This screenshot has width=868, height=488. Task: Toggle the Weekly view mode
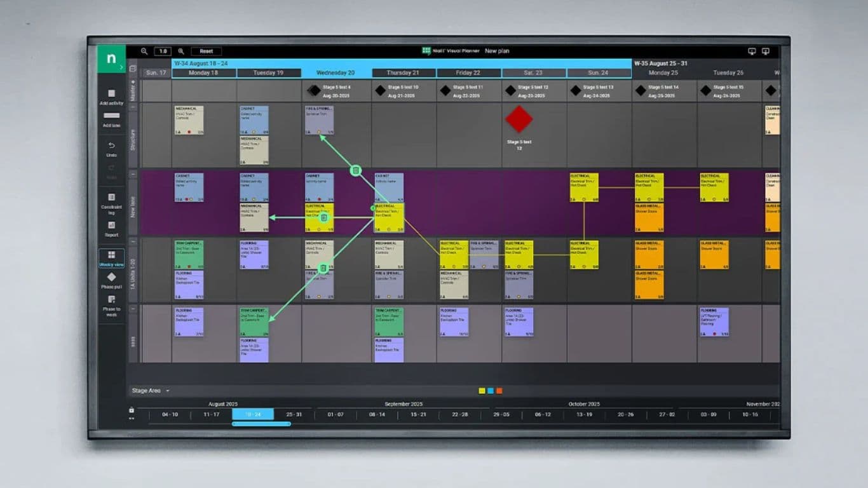coord(111,255)
